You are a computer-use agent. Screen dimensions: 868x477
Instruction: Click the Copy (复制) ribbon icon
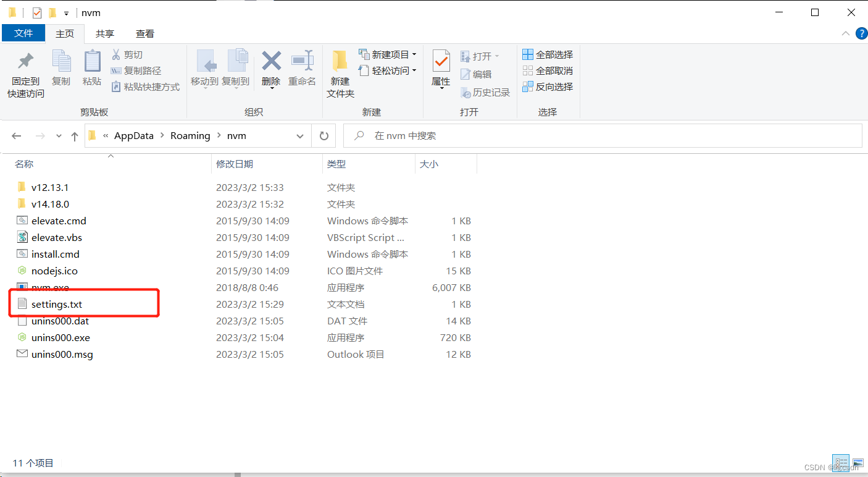click(x=61, y=62)
